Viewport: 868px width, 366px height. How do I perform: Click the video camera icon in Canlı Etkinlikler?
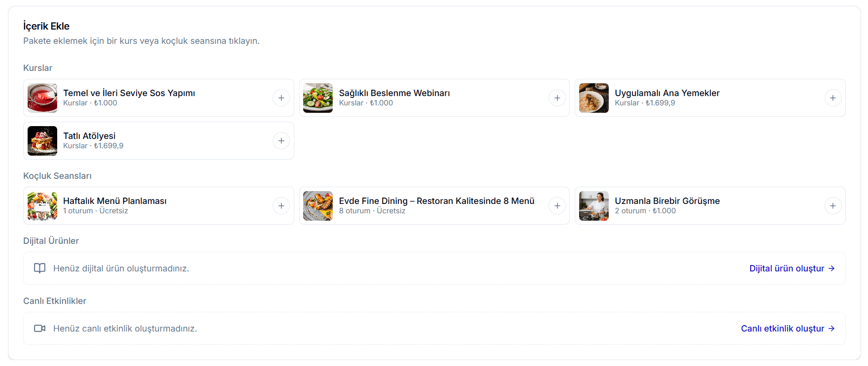(39, 328)
